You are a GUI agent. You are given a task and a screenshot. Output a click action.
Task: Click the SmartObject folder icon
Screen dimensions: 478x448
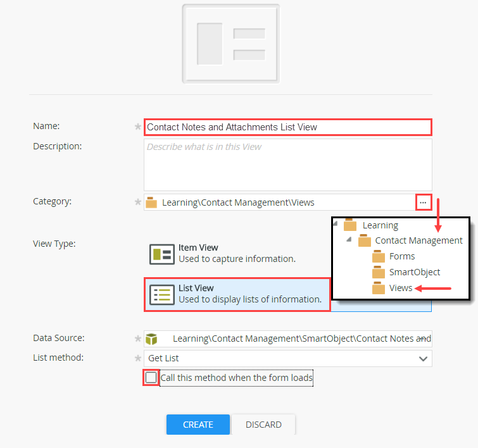pos(379,272)
